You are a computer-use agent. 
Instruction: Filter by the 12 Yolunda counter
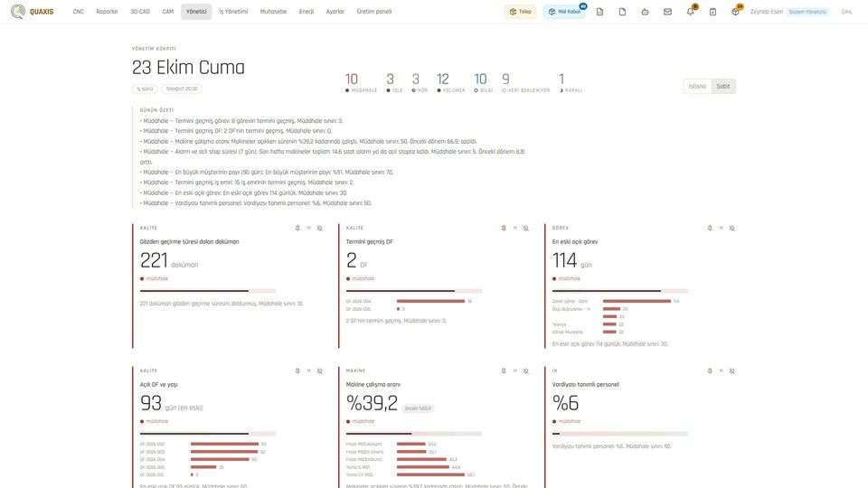click(450, 83)
